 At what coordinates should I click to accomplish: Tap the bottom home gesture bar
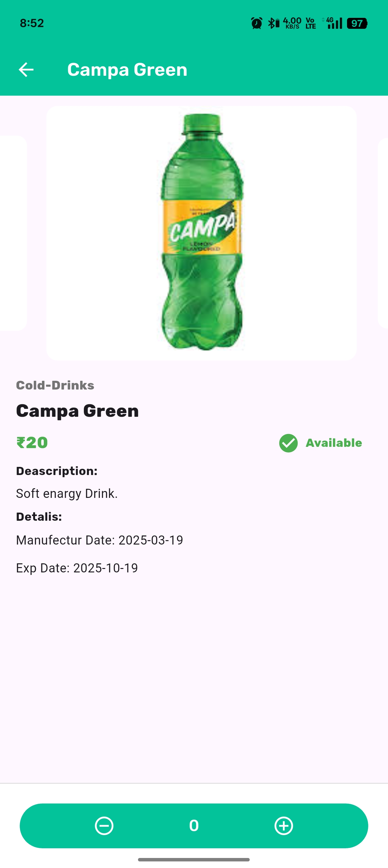[x=194, y=860]
